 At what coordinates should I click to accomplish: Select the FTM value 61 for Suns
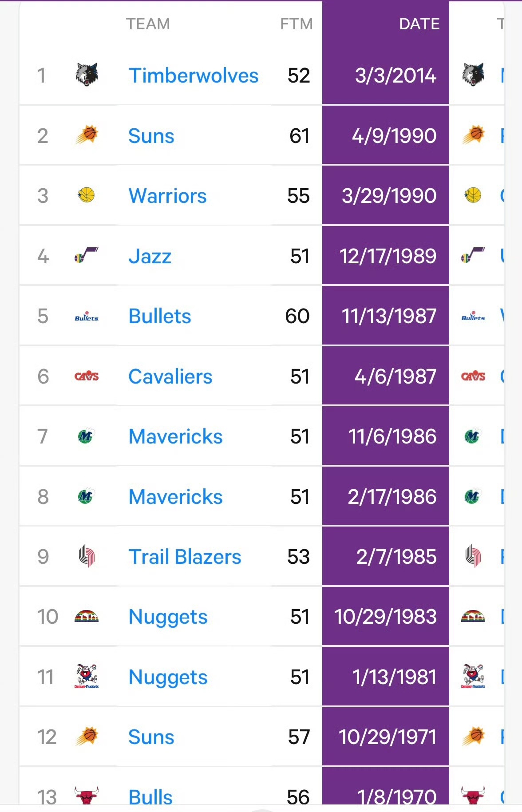pyautogui.click(x=299, y=136)
